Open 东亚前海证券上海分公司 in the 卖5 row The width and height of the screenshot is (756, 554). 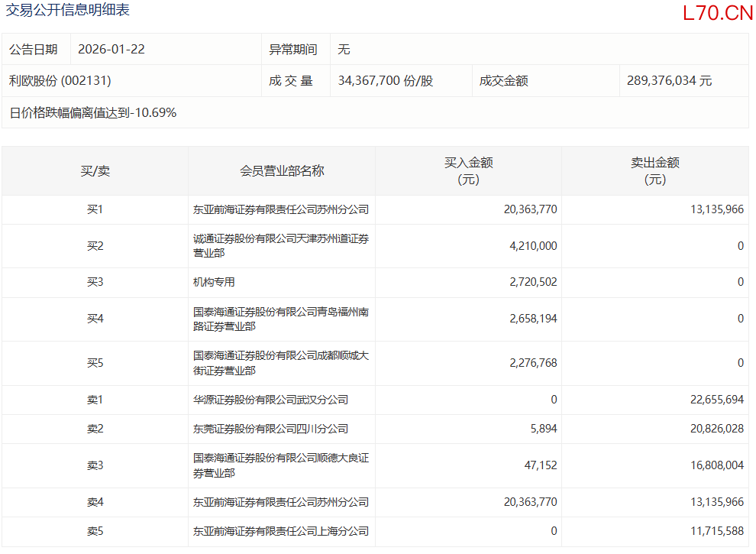[281, 532]
